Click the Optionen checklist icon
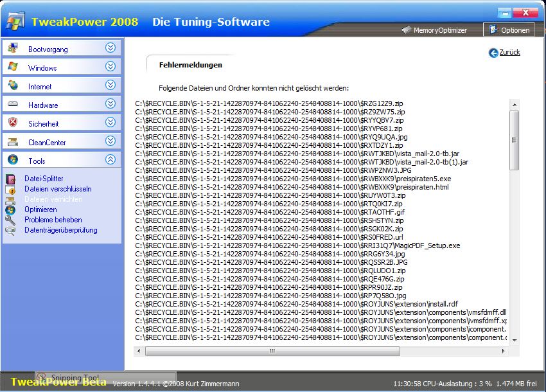Screen dimensions: 546x392 (493, 30)
